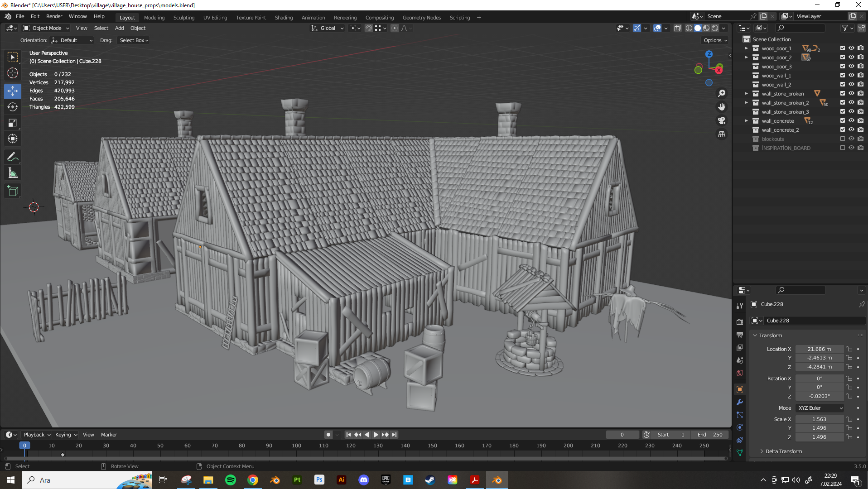Open the View Layer properties tab
868x489 pixels.
740,348
